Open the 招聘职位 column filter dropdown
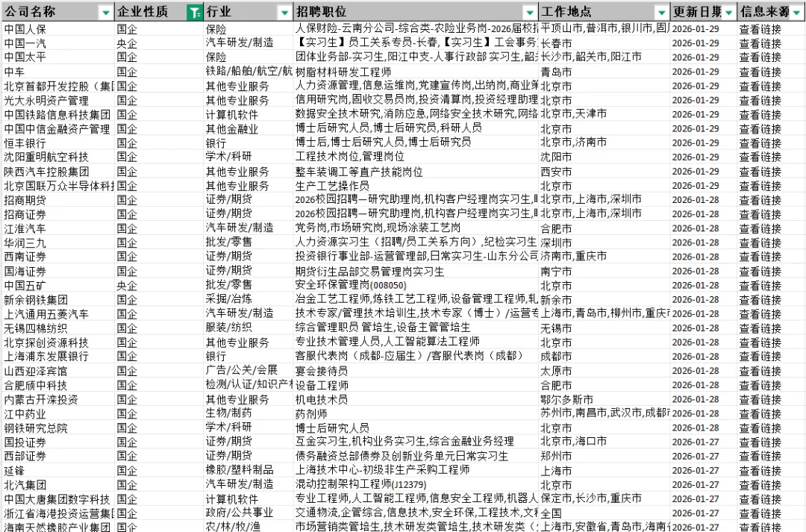Viewport: 806px width, 532px height. click(529, 13)
